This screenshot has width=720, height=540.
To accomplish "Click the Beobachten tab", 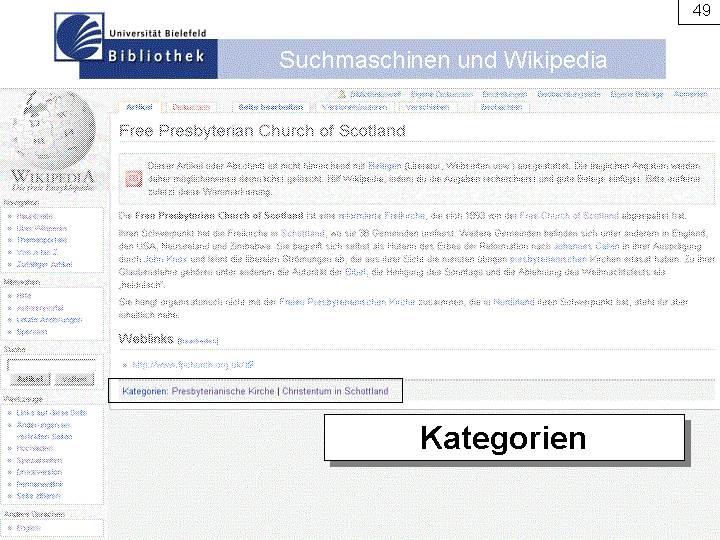I will click(x=501, y=107).
